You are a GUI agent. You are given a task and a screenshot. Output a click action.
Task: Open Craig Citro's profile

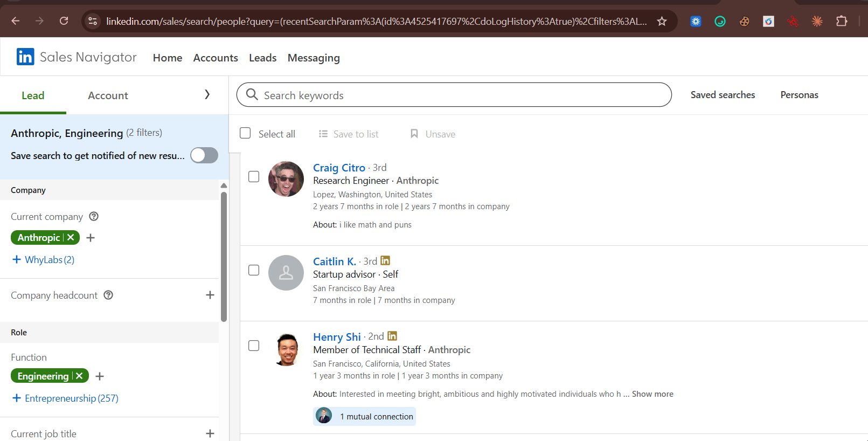click(x=339, y=168)
